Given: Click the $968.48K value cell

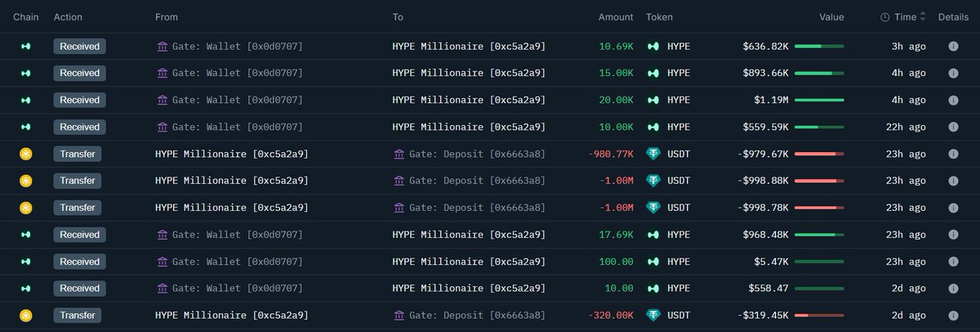Looking at the screenshot, I should point(765,236).
